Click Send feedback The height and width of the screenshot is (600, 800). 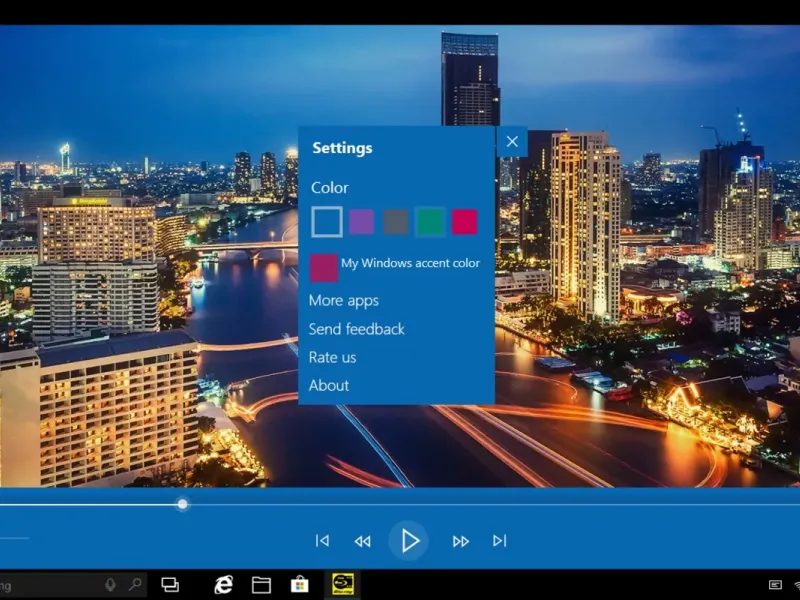pyautogui.click(x=357, y=329)
